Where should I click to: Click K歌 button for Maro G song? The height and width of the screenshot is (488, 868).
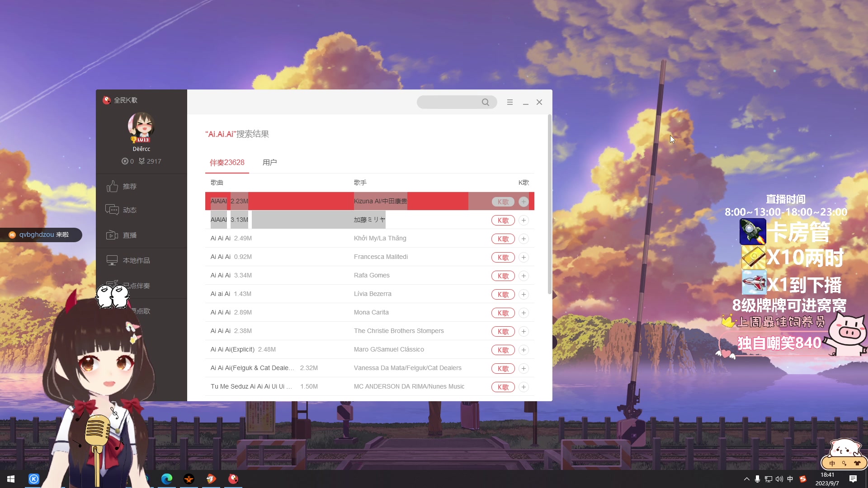click(503, 350)
